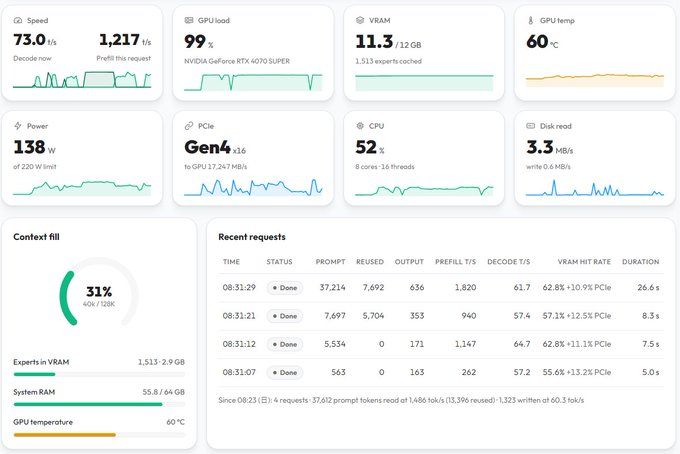Click the 08:31:07 time cell
Viewport: 680px width, 454px height.
239,372
